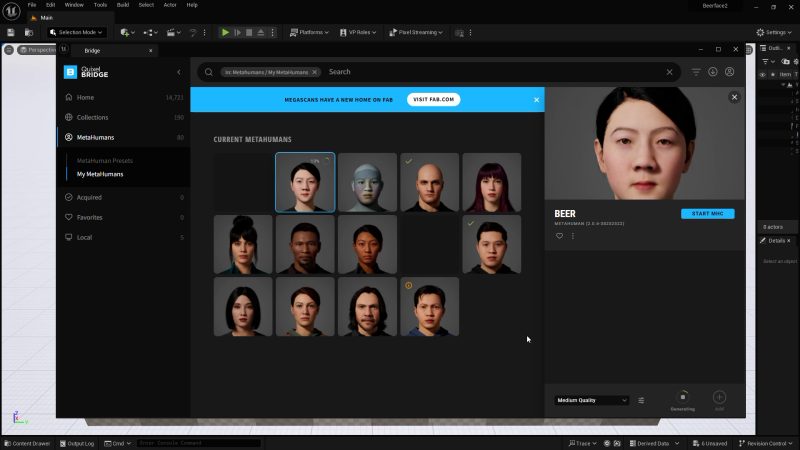Open the Edit menu
Screen dimensions: 800x450
click(x=51, y=5)
